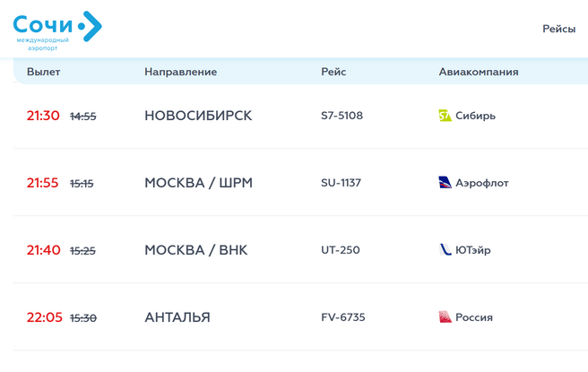Open the МОСКВА / ВНК flight row

pyautogui.click(x=195, y=250)
